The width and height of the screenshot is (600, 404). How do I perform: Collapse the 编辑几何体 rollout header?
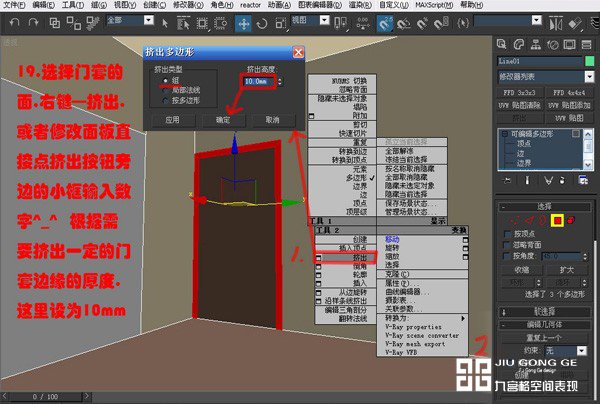545,325
